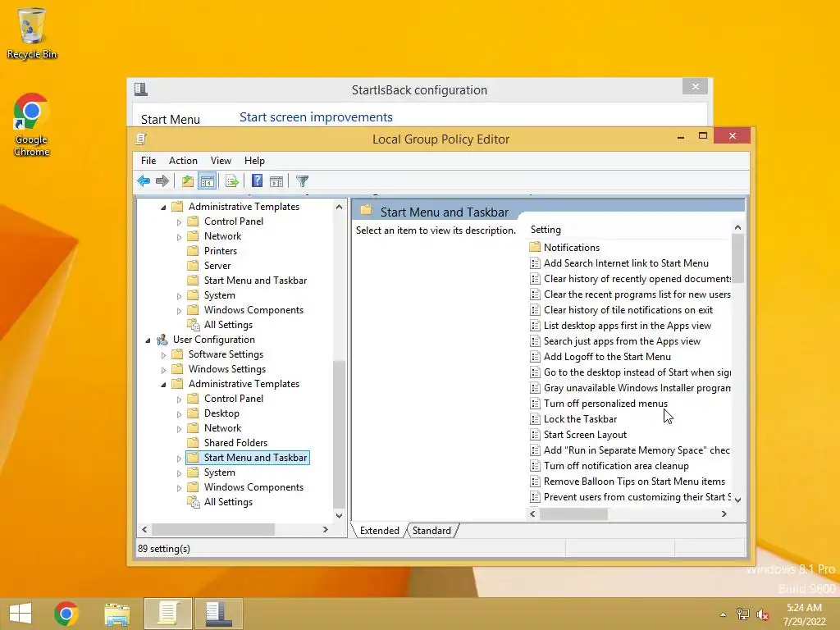This screenshot has height=630, width=840.
Task: Switch to the Standard tab
Action: click(431, 531)
